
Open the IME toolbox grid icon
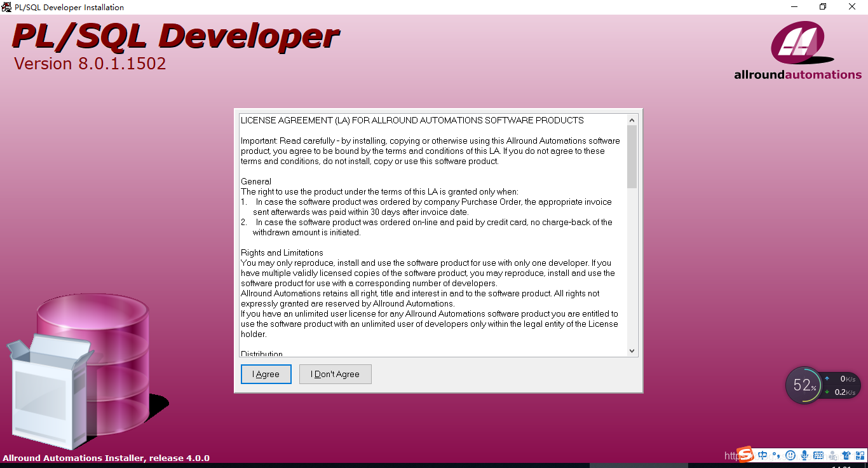click(860, 455)
